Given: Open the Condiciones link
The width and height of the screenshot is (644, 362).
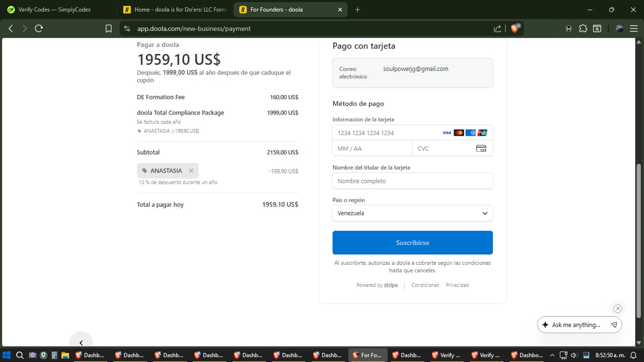Looking at the screenshot, I should tap(425, 285).
